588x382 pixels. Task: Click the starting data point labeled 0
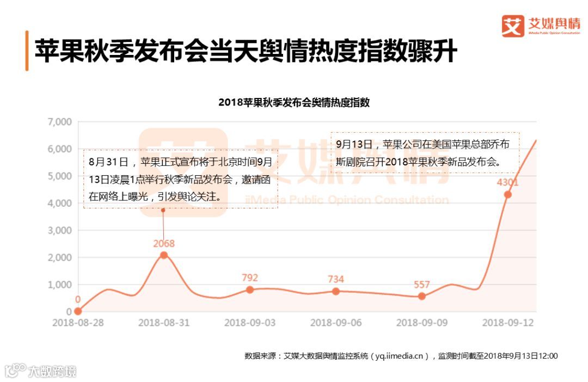tap(78, 311)
